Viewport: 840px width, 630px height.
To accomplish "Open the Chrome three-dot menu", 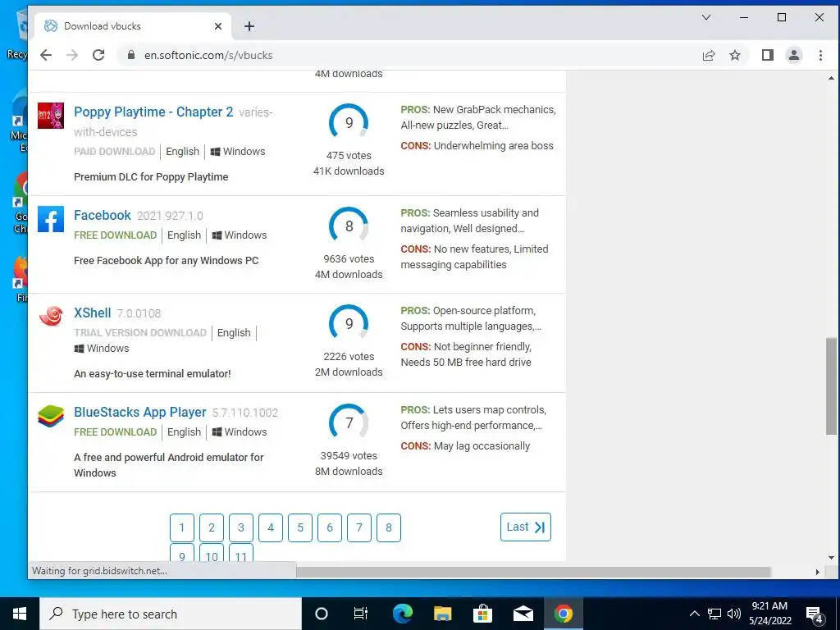I will (x=820, y=55).
